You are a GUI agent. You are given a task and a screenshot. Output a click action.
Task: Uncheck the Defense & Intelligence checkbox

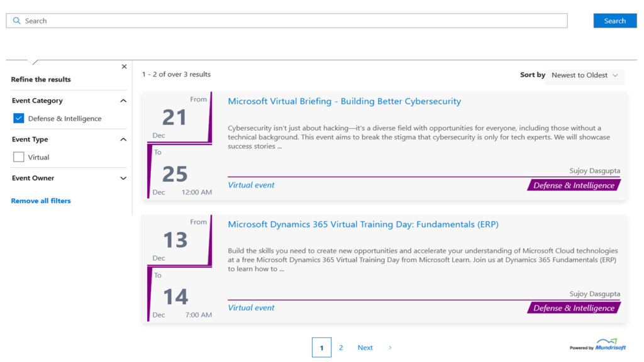[x=19, y=118]
